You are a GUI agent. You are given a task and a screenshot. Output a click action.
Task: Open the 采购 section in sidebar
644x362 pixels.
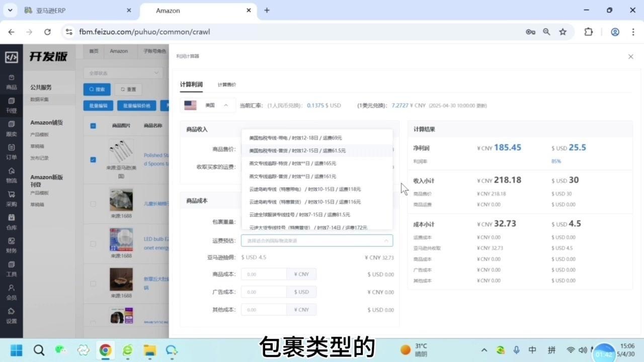click(11, 199)
